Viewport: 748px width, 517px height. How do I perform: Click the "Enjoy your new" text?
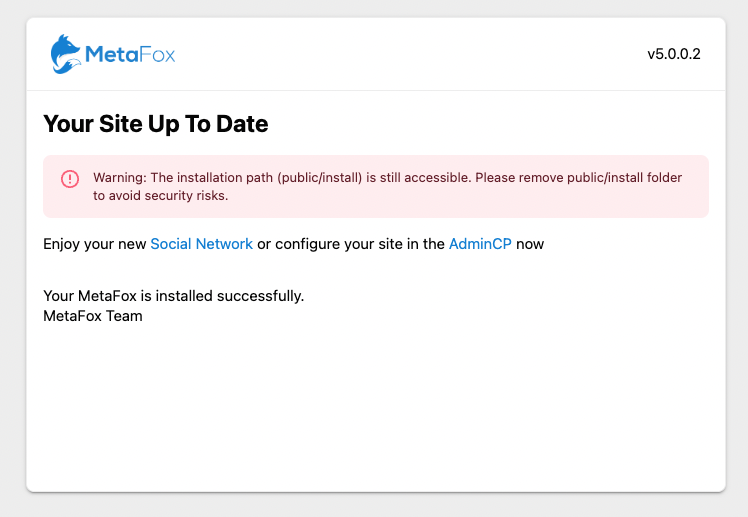94,244
